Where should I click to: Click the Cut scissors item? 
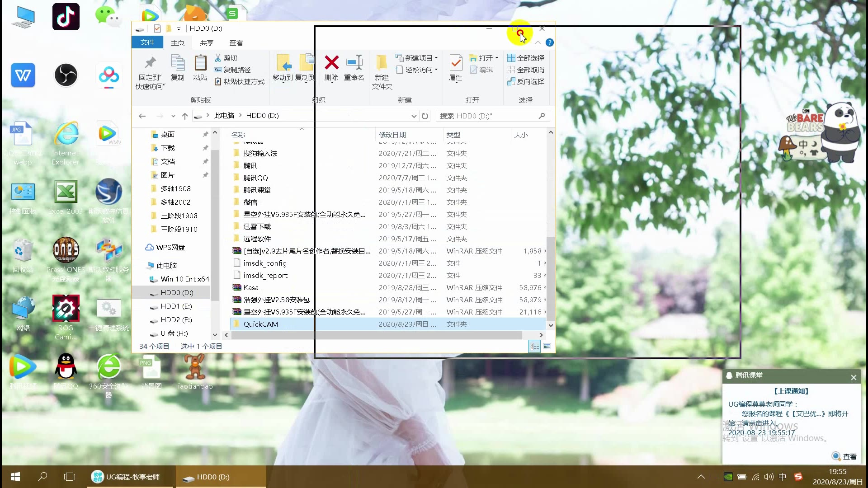(x=226, y=58)
